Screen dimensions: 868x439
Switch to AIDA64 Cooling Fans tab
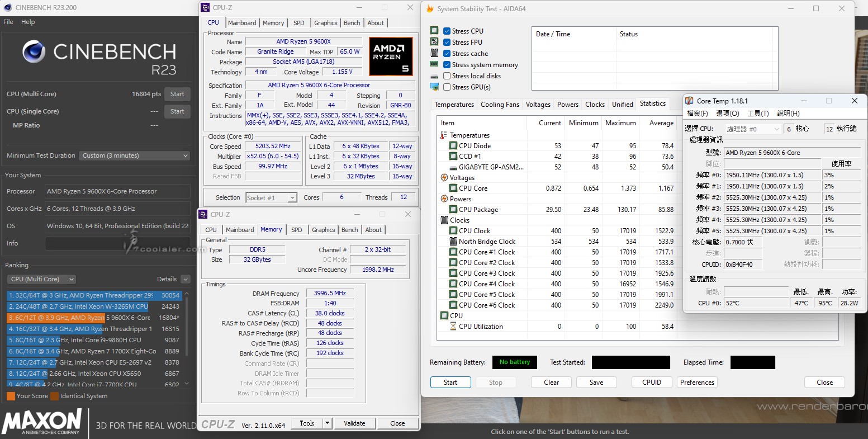click(x=500, y=105)
